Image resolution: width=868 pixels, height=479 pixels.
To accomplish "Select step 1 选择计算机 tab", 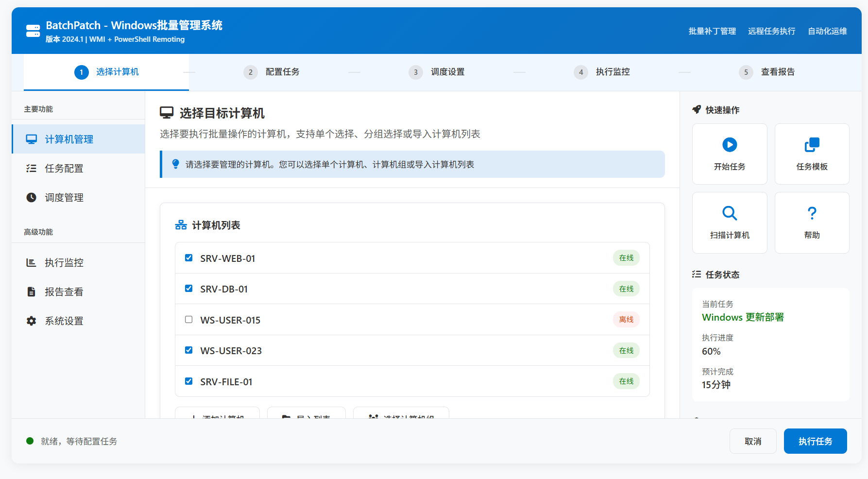I will point(106,72).
